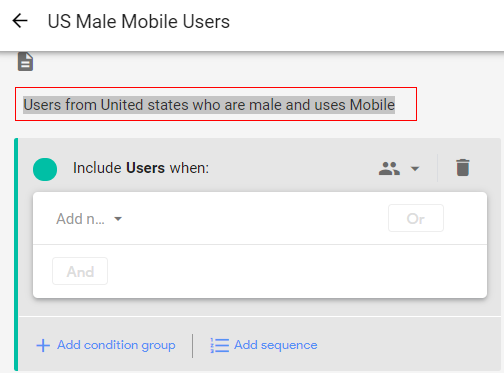Delete the condition group with trash icon
The height and width of the screenshot is (373, 504).
pyautogui.click(x=463, y=167)
